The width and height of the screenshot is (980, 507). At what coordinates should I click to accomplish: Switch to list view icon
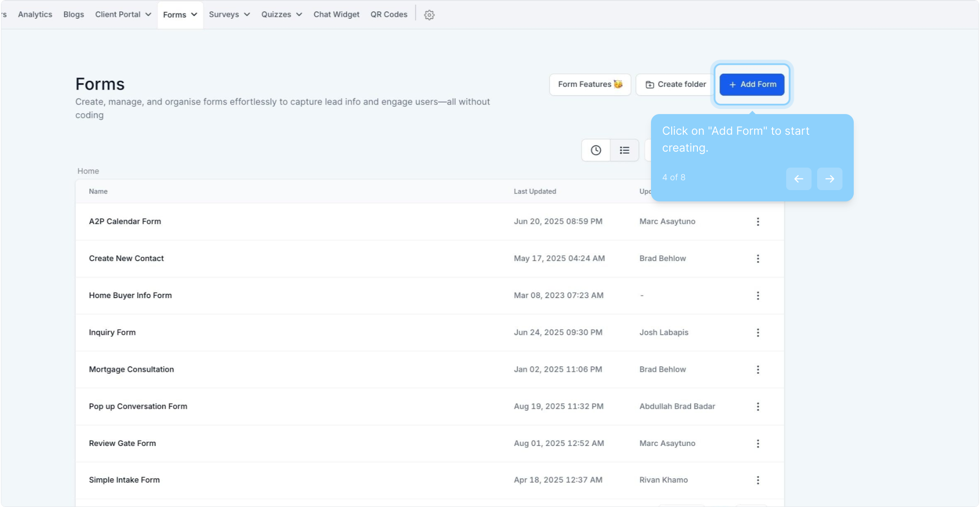624,150
